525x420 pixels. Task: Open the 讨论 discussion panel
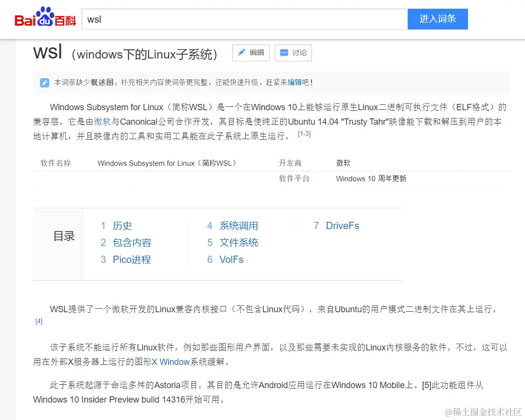(x=293, y=53)
